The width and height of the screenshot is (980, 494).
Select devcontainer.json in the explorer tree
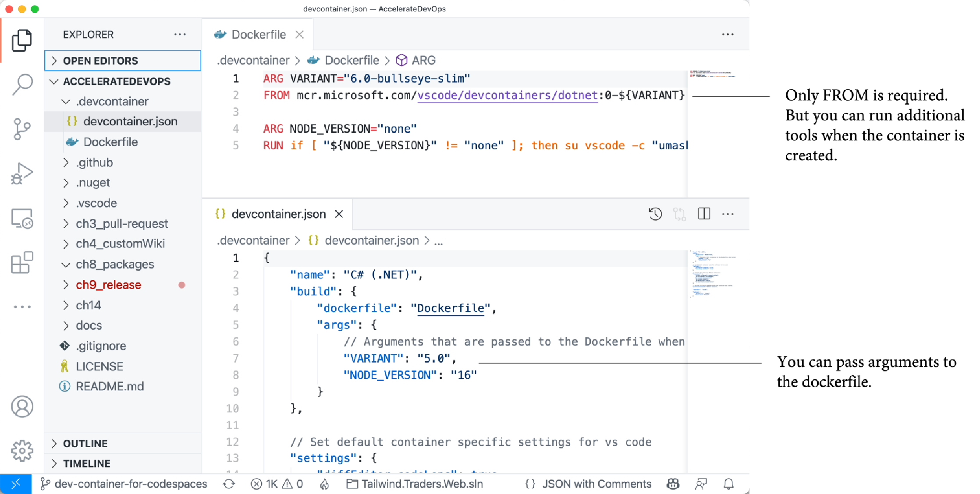click(123, 121)
